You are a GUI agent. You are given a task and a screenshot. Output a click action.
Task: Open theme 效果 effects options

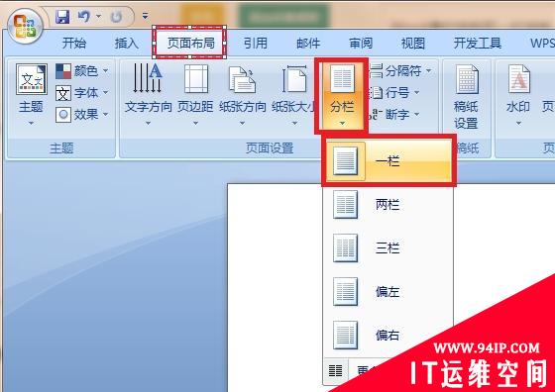(81, 115)
